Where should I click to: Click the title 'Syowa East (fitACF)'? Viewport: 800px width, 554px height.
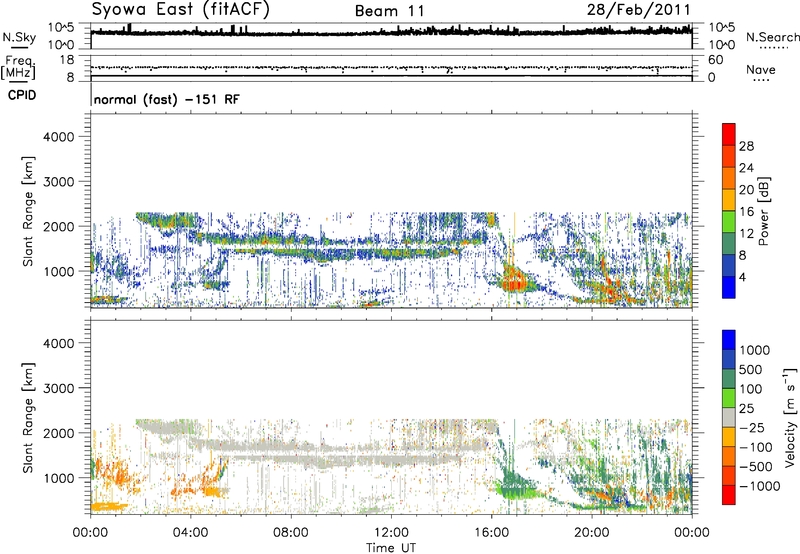181,10
